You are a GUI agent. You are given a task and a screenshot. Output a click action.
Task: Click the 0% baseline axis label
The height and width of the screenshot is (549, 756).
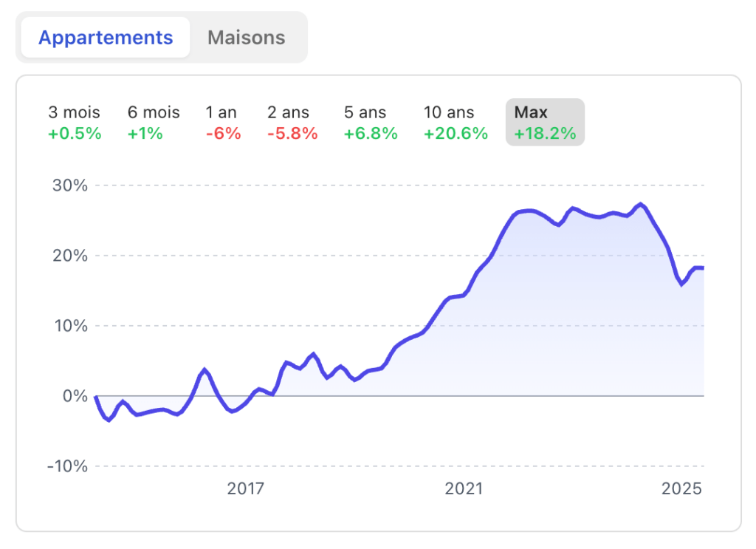(75, 396)
